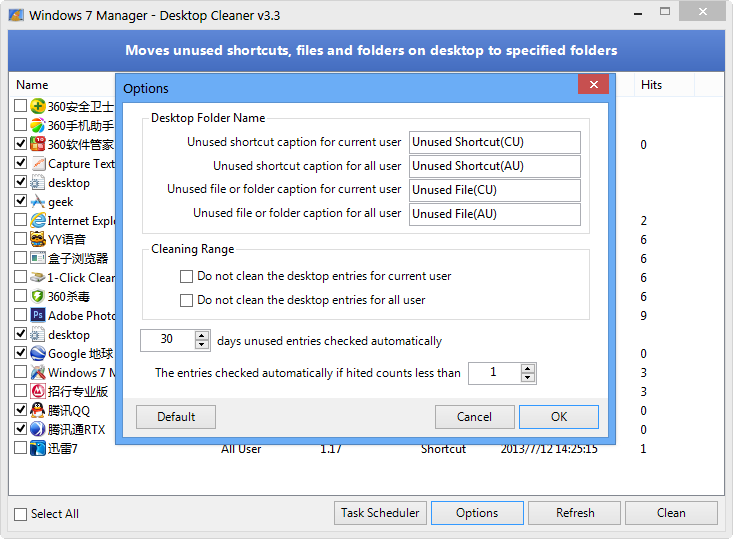This screenshot has width=733, height=539.
Task: Enable 'Do not clean' for all user
Action: pos(186,300)
